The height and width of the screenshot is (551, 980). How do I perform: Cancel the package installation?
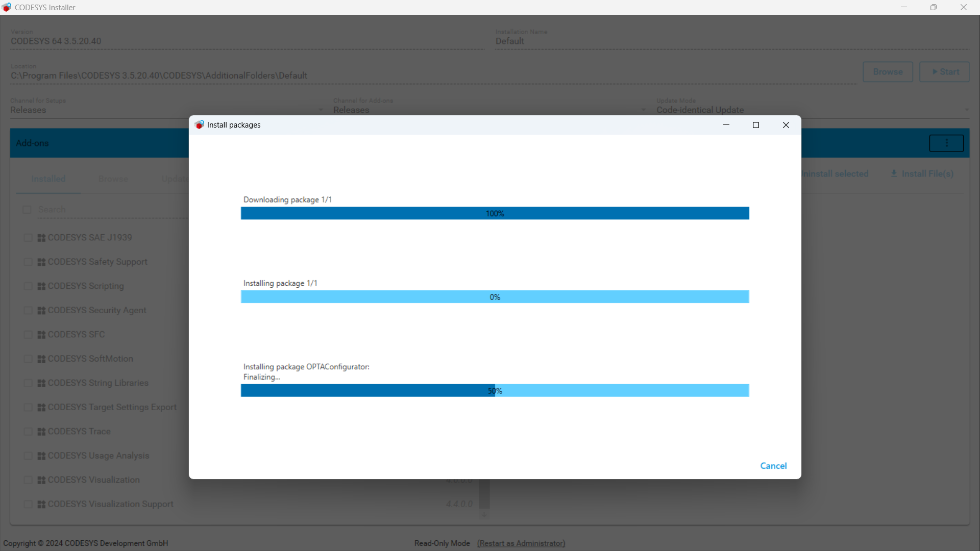point(773,466)
